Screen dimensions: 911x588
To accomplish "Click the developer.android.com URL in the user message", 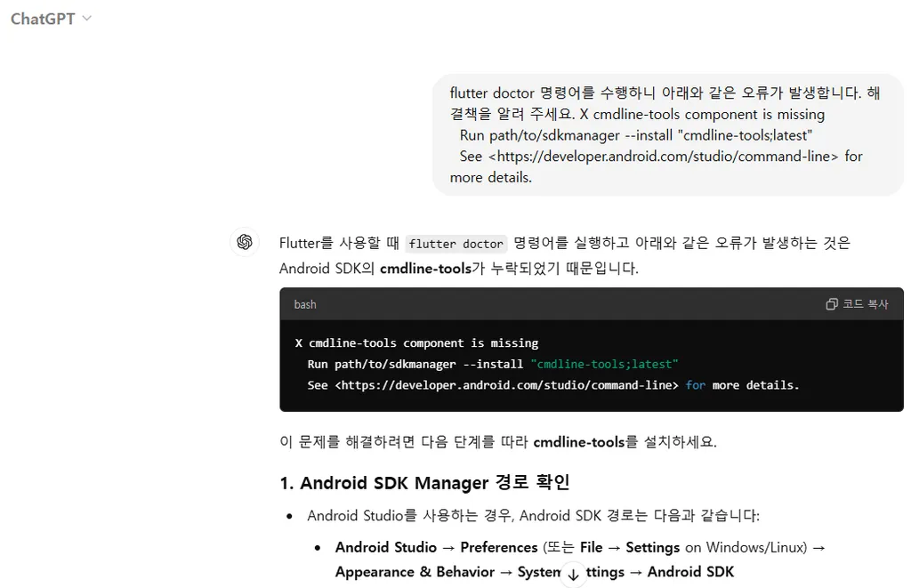I will coord(664,157).
